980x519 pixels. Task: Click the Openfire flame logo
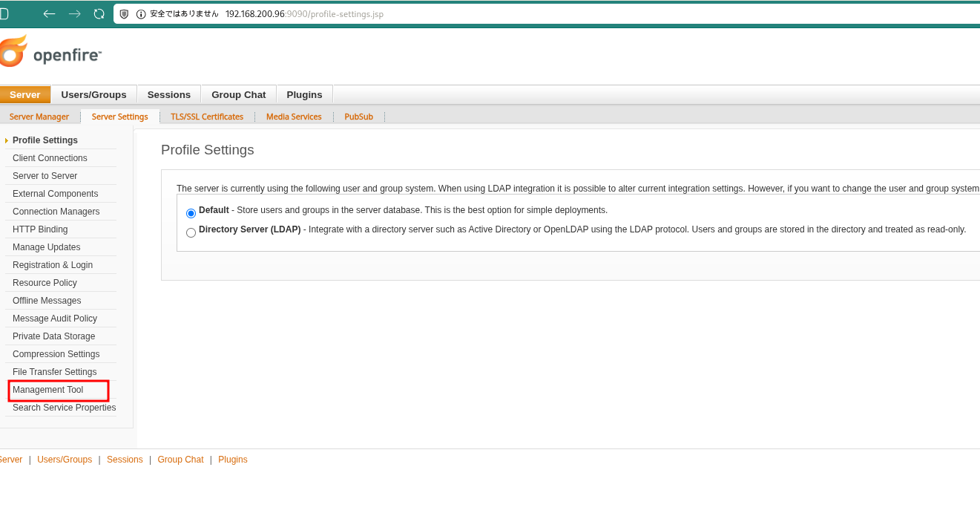(x=13, y=50)
